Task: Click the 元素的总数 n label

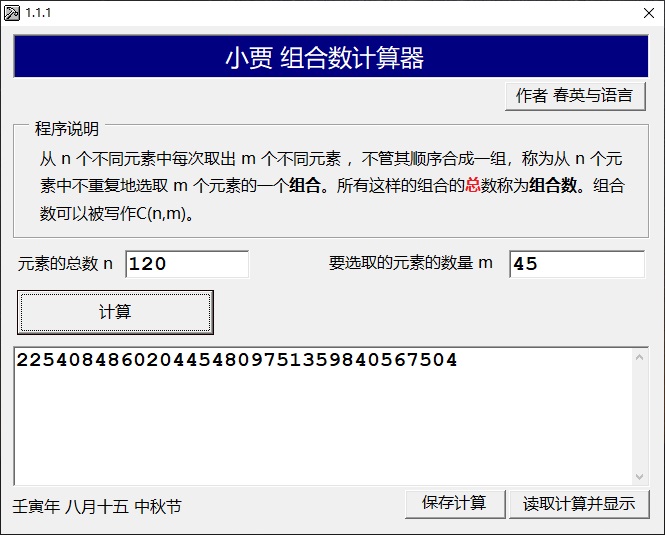Action: (x=65, y=264)
